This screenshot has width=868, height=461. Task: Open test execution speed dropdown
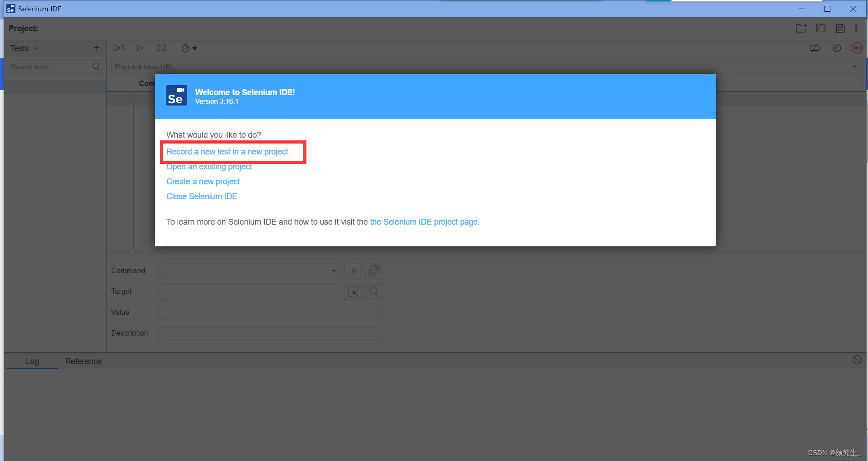pyautogui.click(x=189, y=48)
